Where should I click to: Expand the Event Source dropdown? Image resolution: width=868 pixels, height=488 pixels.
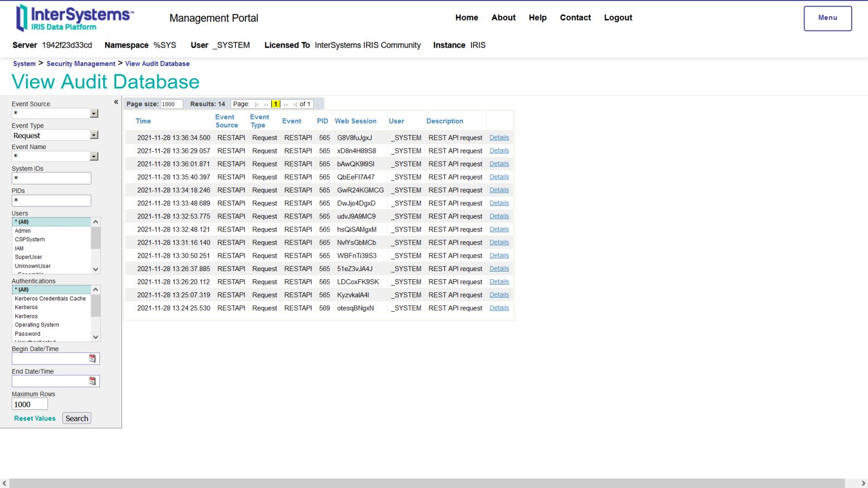(x=94, y=113)
